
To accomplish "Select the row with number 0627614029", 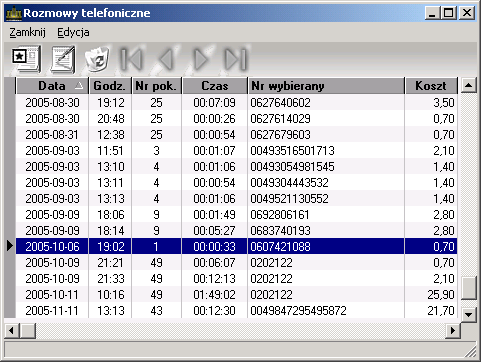I will (x=236, y=118).
